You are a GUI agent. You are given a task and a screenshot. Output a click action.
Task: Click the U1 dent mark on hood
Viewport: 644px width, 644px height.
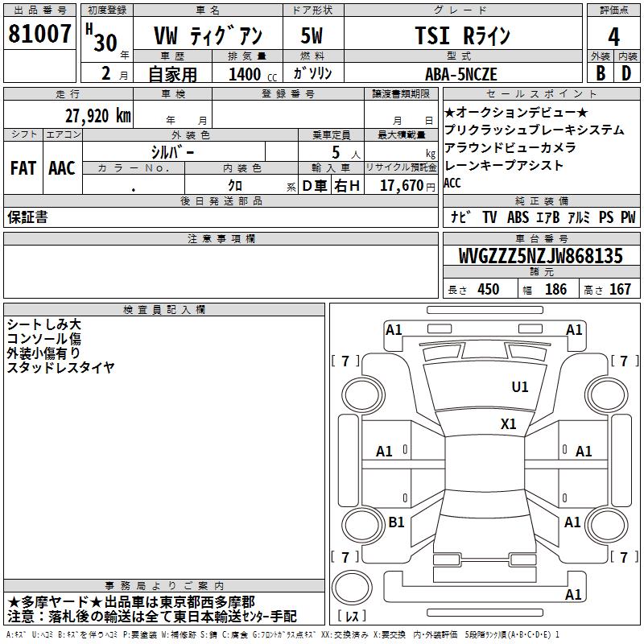tap(520, 387)
